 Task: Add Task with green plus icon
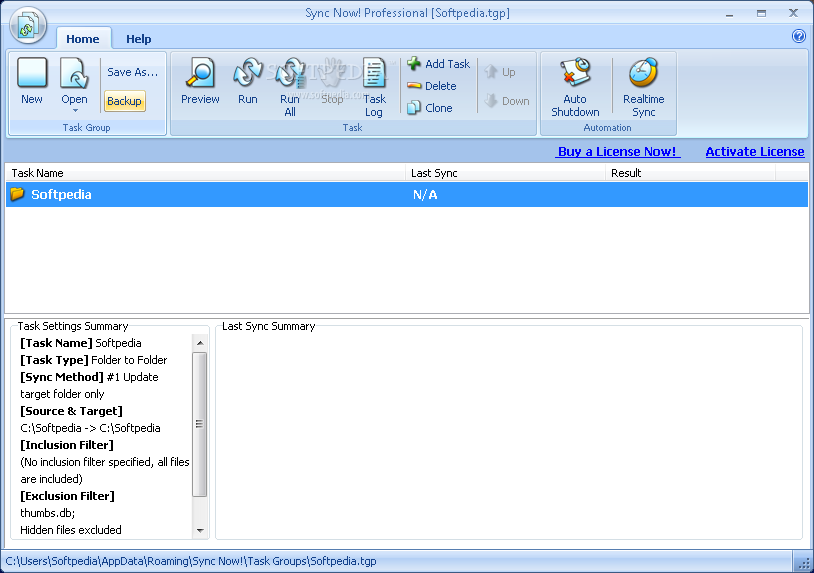pyautogui.click(x=439, y=64)
